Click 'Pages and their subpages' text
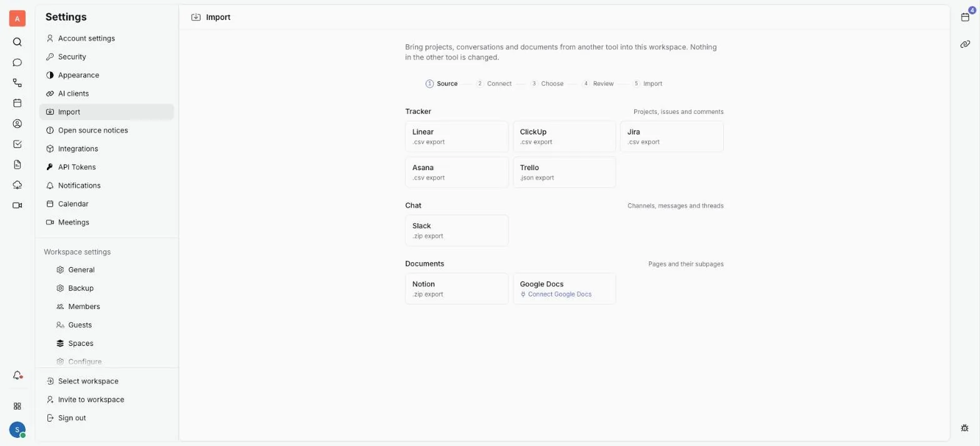Screen dimensions: 980x446 coord(686,264)
